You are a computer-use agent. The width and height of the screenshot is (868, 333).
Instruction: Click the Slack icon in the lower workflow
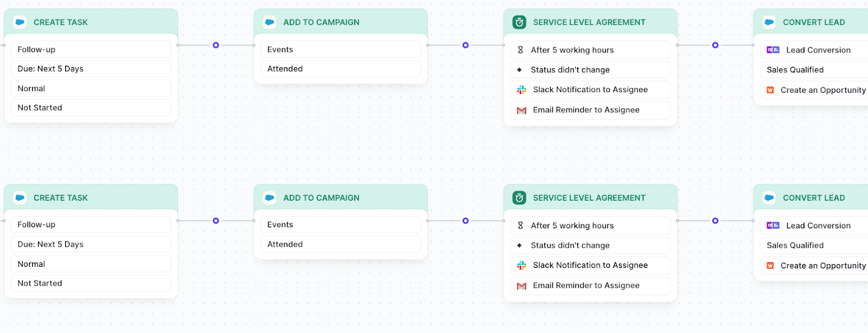(x=521, y=266)
